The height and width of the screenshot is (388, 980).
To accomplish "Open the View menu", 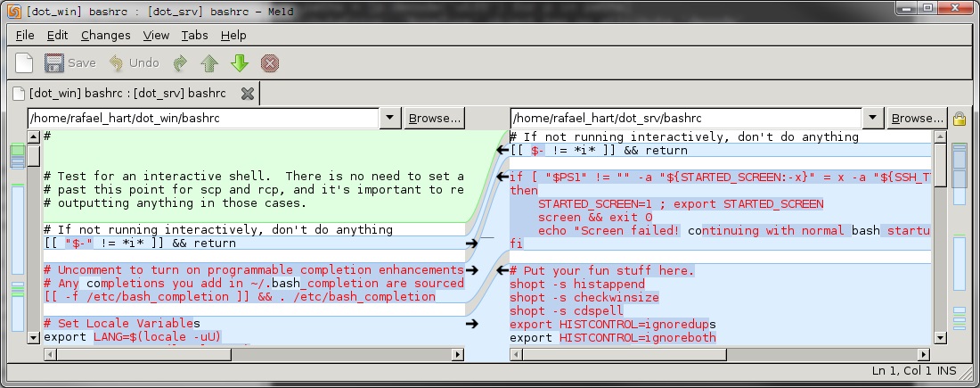I will (x=156, y=35).
